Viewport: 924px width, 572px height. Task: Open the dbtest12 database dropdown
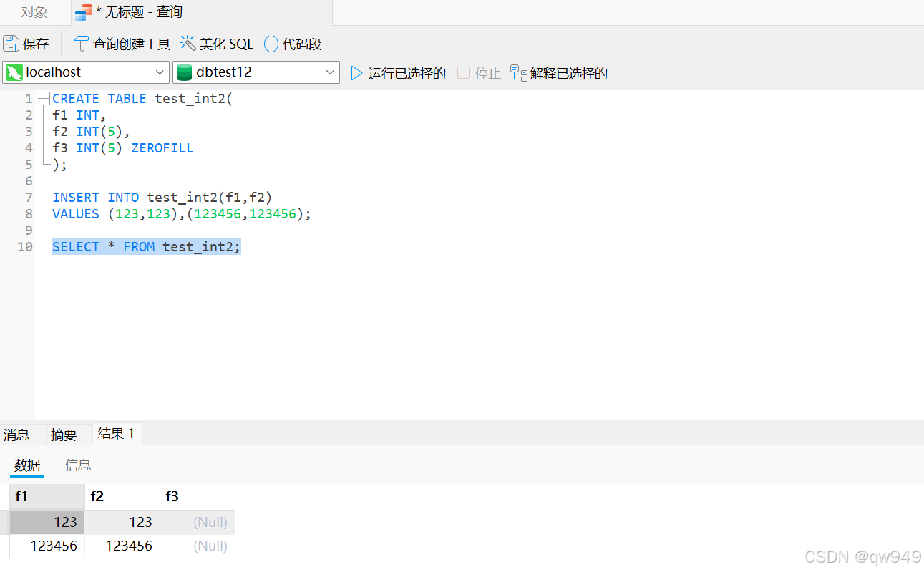coord(330,72)
